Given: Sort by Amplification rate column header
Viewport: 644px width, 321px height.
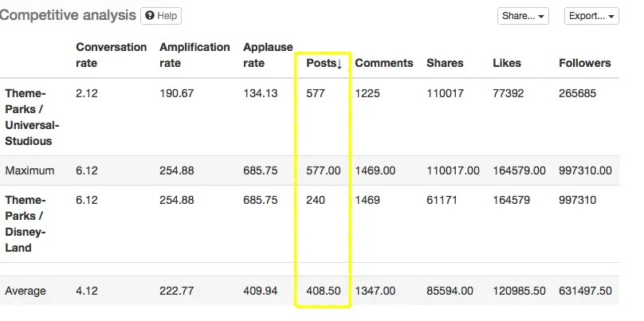Looking at the screenshot, I should pos(194,55).
